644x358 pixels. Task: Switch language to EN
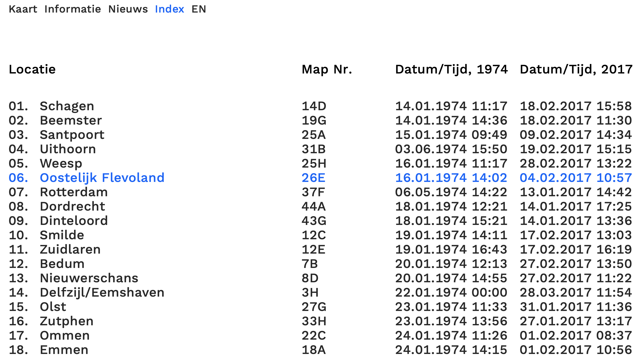coord(198,9)
